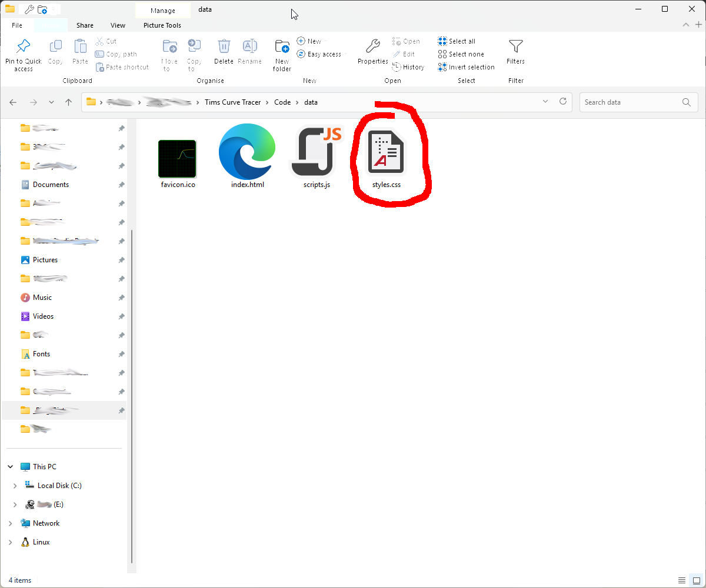Open the View ribbon tab

coord(118,25)
